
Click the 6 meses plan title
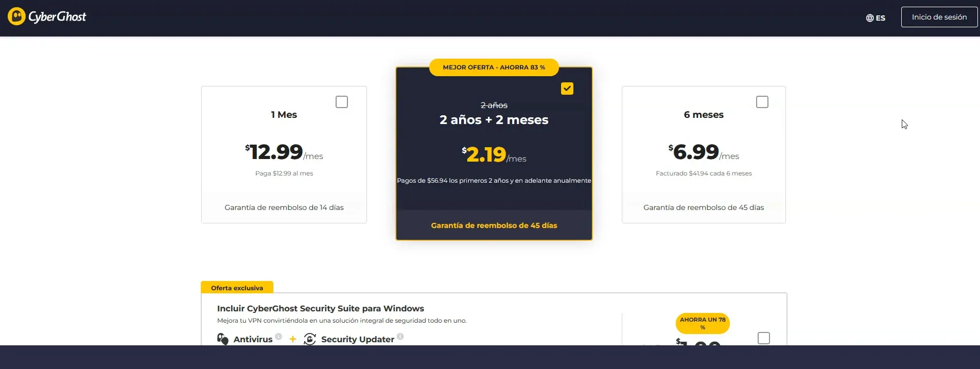click(x=704, y=115)
